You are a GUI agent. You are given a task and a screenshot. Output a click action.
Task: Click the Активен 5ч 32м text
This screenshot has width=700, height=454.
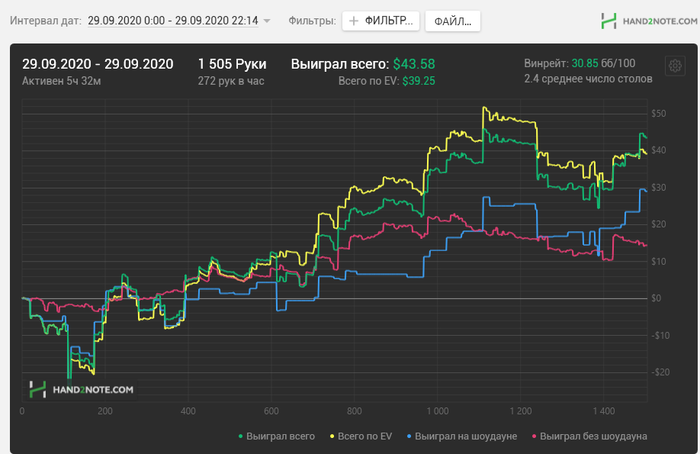[x=62, y=81]
